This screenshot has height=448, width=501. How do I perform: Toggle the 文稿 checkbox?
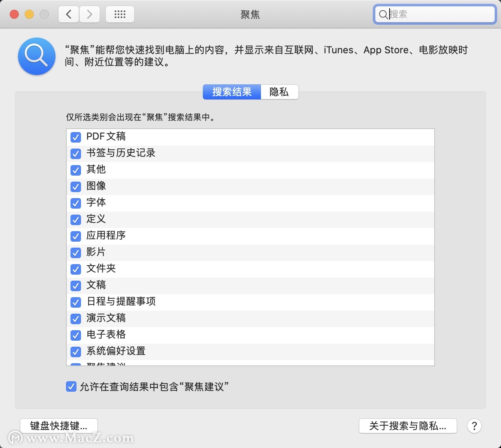[x=76, y=286]
